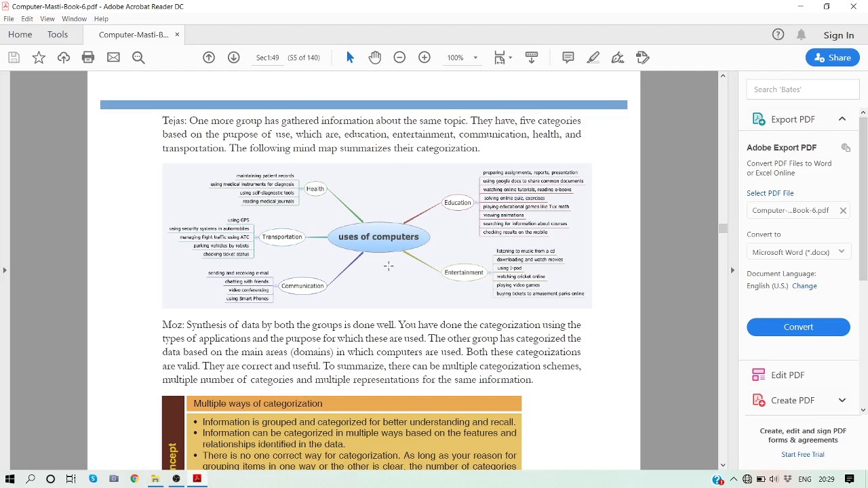The width and height of the screenshot is (868, 488).
Task: Open the Help question mark icon
Action: 778,35
